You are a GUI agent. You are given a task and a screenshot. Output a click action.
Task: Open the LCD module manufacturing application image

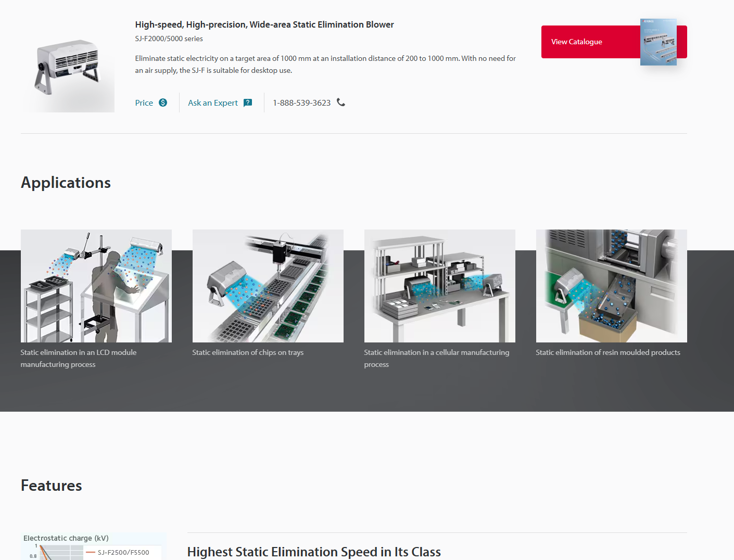coord(96,286)
